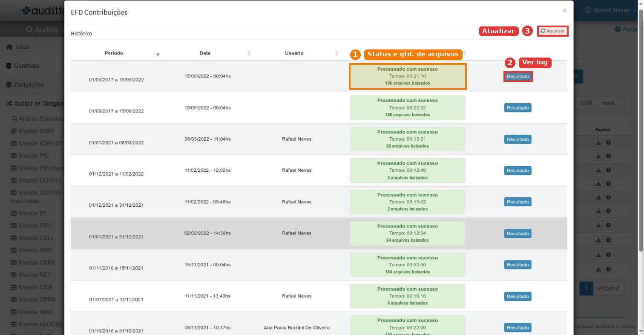Click the status box showing 26 arquivos baixados
The height and width of the screenshot is (335, 644).
coord(408,139)
